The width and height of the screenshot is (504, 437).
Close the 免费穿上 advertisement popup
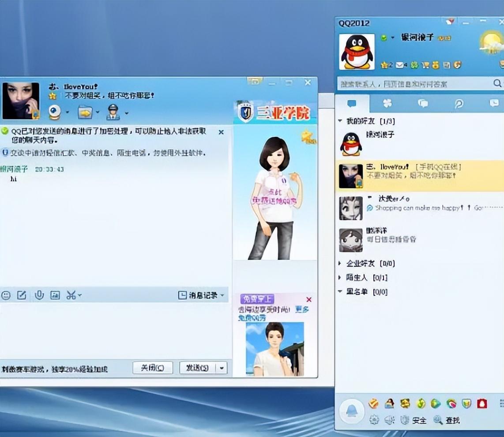[x=309, y=300]
